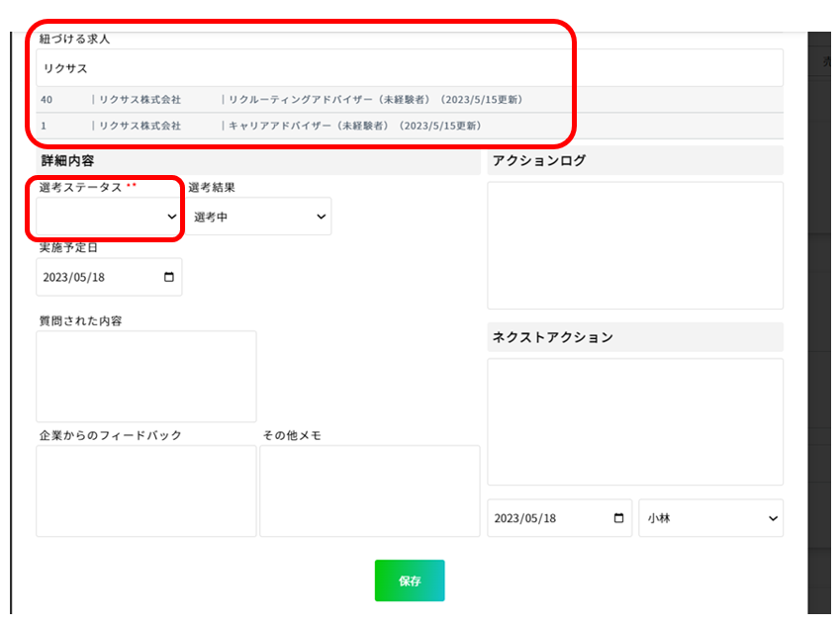Click the その他メモ text area
Screen dimensions: 840x628
[x=370, y=491]
